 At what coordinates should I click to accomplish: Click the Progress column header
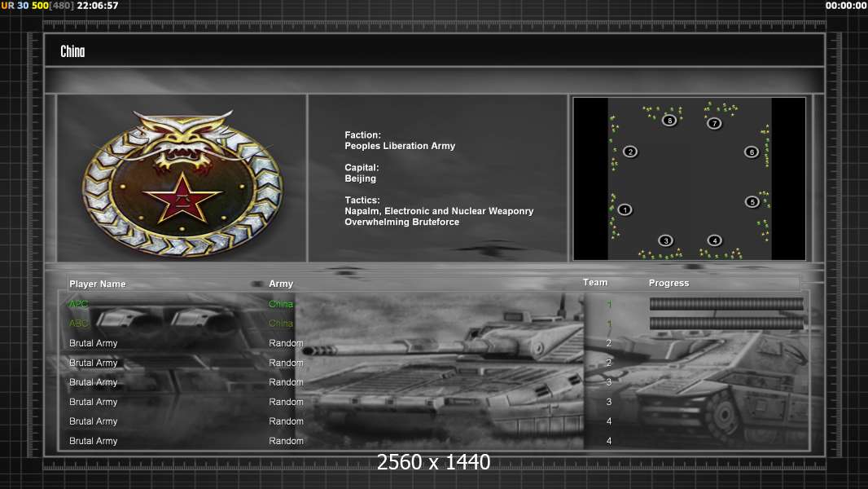[669, 283]
